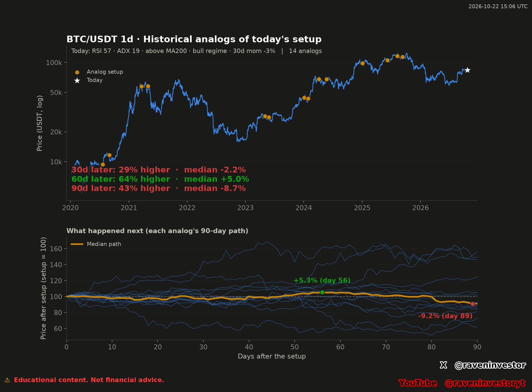Click the '160' tick on lower chart axis
Screen dimensions: 532x392
tap(56, 249)
